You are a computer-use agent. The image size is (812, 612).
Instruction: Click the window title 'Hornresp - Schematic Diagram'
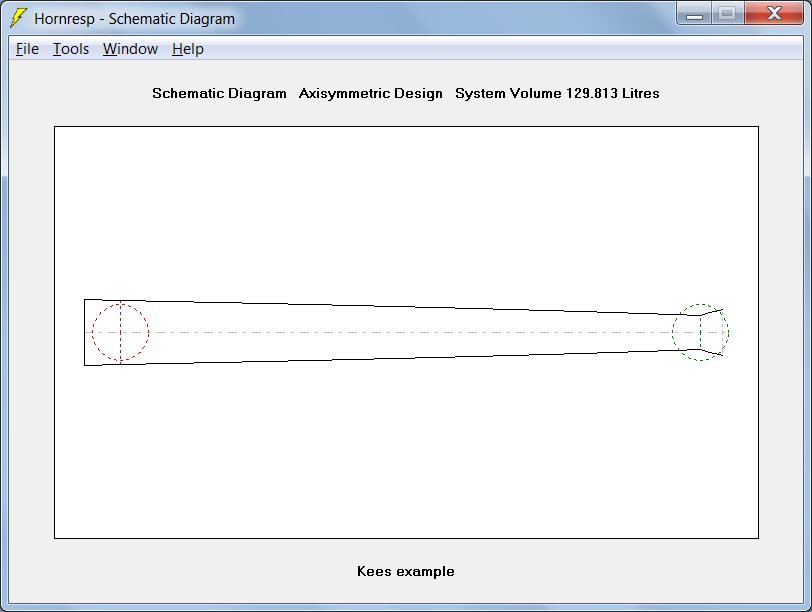135,19
